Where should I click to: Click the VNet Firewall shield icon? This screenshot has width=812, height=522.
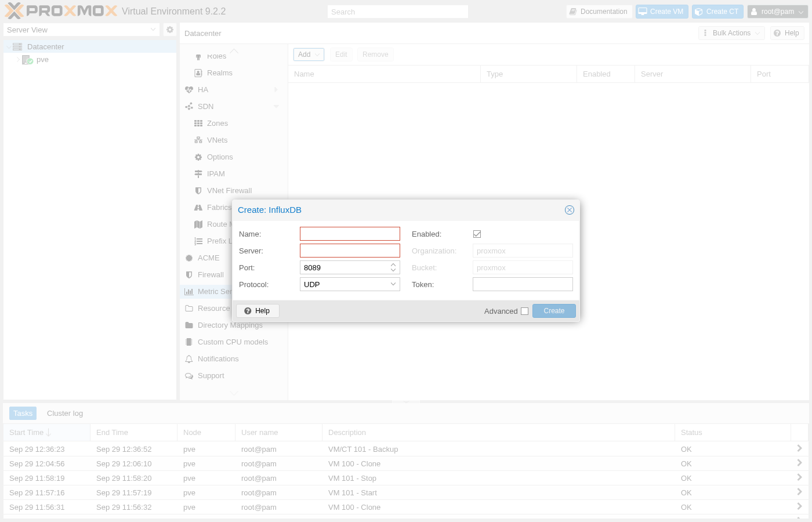(x=198, y=191)
